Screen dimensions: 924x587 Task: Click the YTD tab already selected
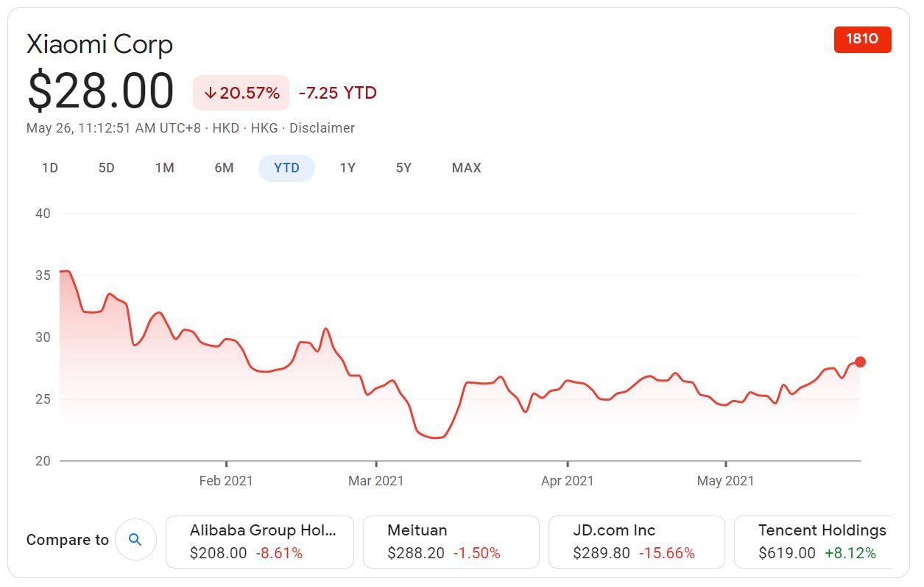click(x=286, y=168)
